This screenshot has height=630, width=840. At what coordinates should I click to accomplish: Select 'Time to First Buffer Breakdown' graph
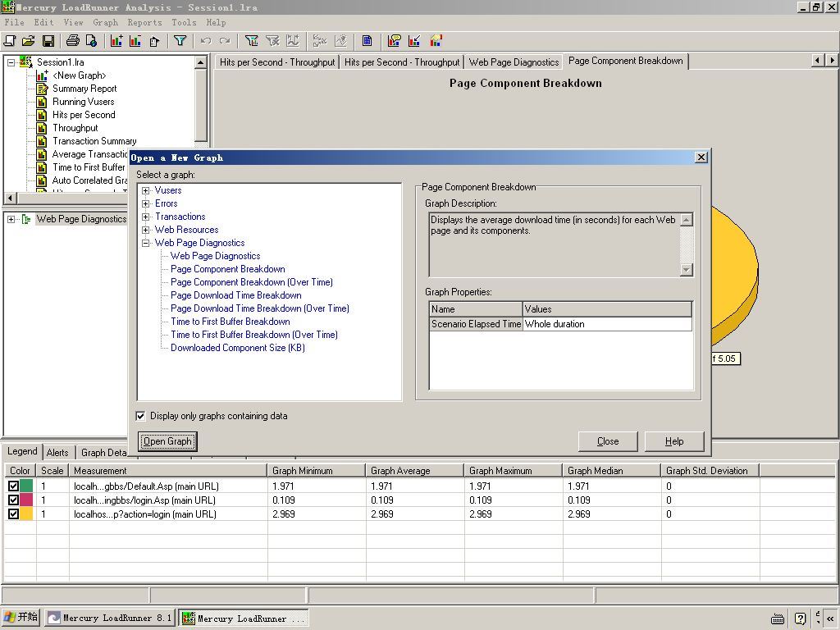point(231,322)
